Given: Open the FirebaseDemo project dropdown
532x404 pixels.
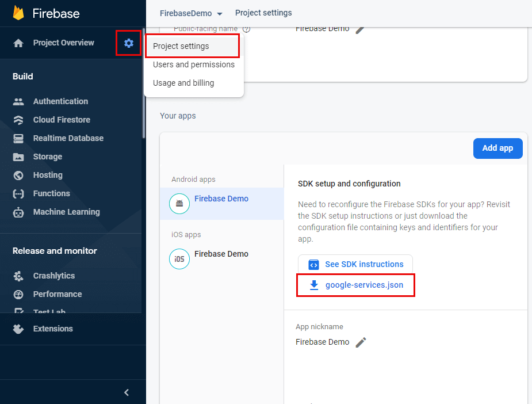Looking at the screenshot, I should [x=191, y=13].
